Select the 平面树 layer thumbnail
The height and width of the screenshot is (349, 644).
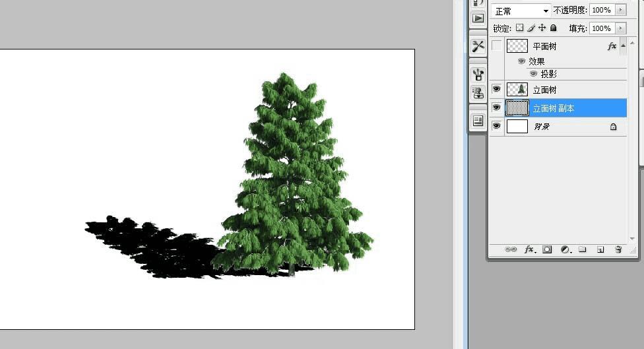pyautogui.click(x=517, y=46)
